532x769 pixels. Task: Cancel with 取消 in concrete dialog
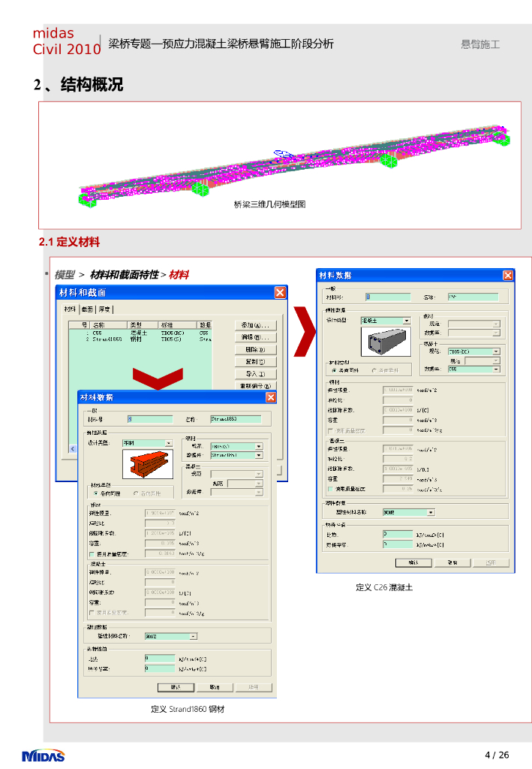click(452, 562)
